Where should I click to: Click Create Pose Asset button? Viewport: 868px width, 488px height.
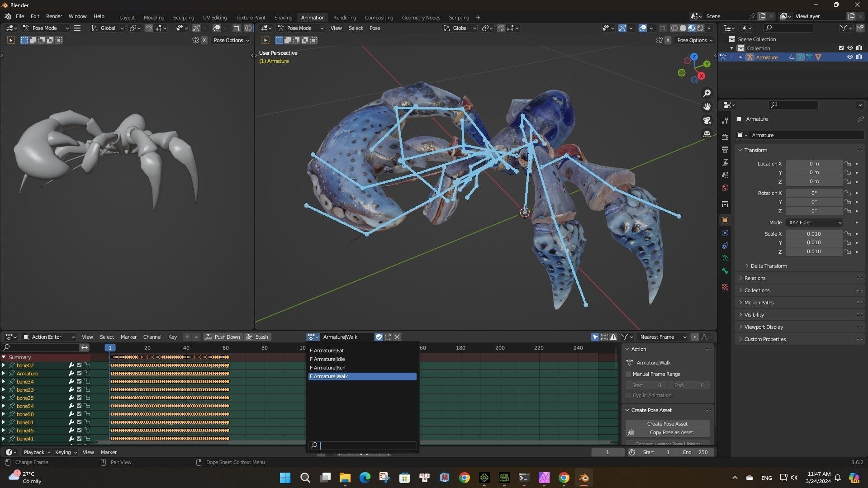(x=667, y=424)
